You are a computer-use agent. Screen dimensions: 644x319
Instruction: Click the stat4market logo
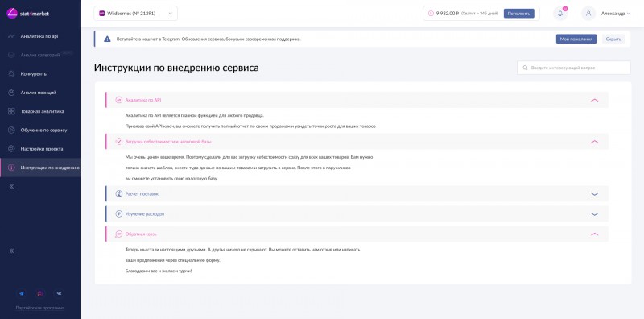point(27,14)
